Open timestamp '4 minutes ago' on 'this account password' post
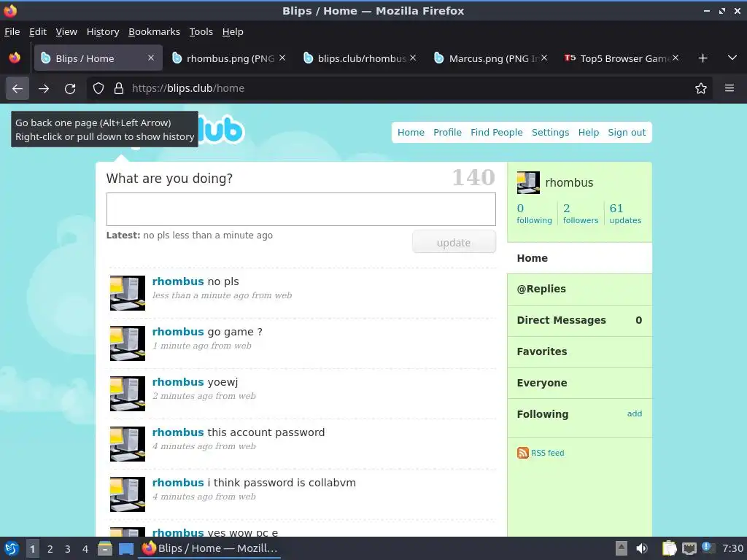747x560 pixels. 204,446
